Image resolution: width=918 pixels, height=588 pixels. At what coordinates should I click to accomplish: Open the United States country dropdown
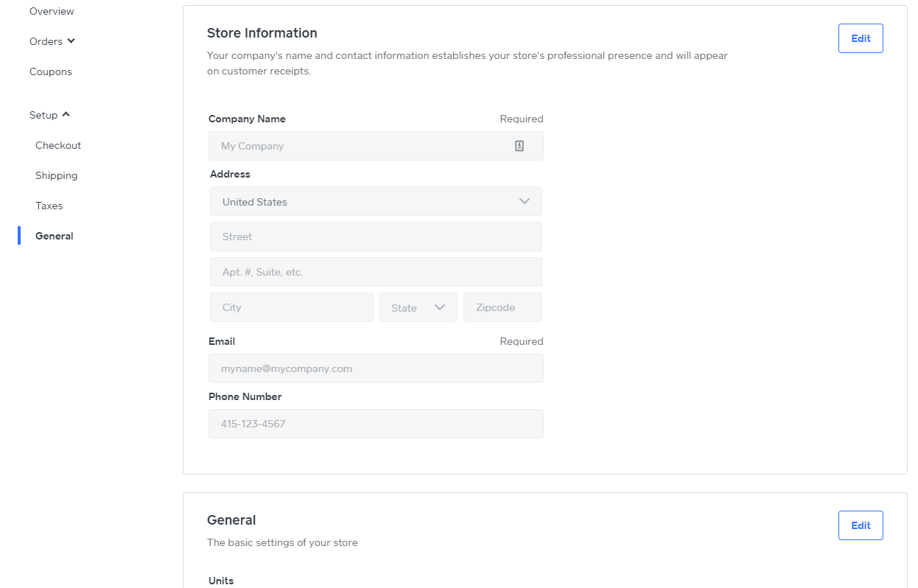(376, 201)
